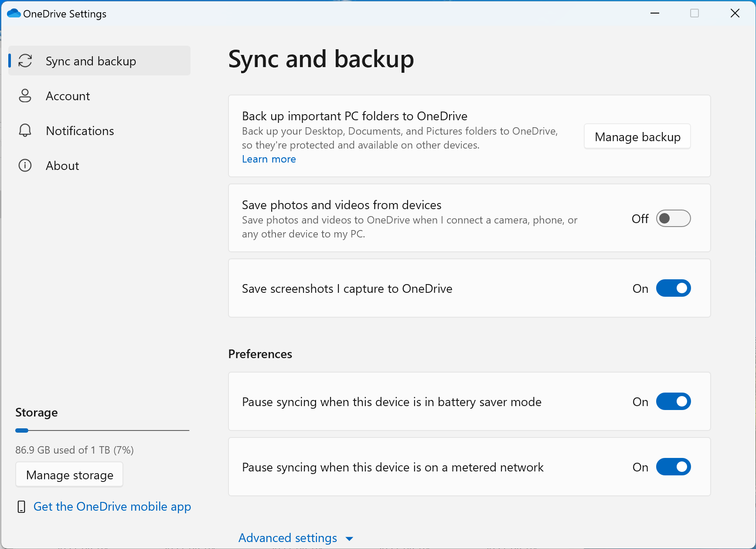
Task: Open the Learn more link
Action: [x=269, y=159]
